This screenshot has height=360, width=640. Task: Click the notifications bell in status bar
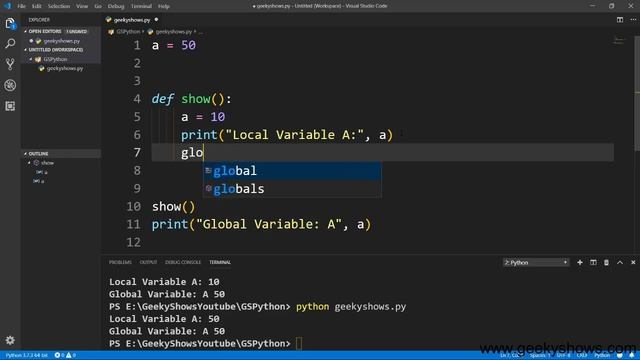pyautogui.click(x=632, y=356)
